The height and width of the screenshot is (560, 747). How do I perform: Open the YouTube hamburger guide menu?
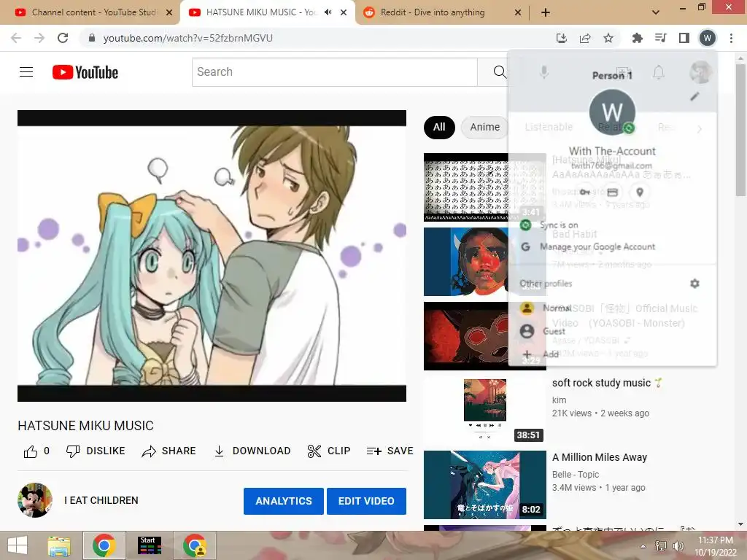(x=26, y=72)
